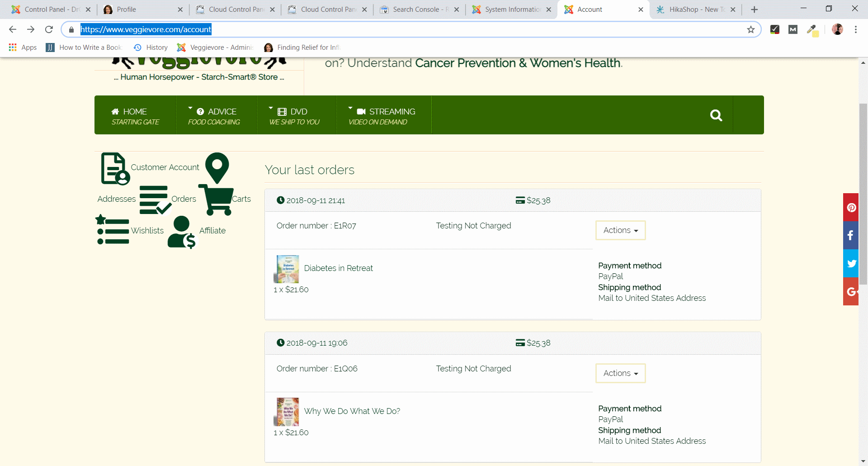Image resolution: width=868 pixels, height=466 pixels.
Task: Open the STREAMING Video on Demand menu
Action: [382, 116]
